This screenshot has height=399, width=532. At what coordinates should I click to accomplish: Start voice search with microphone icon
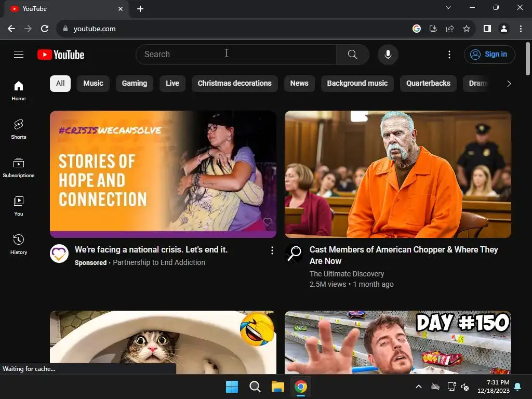(388, 54)
